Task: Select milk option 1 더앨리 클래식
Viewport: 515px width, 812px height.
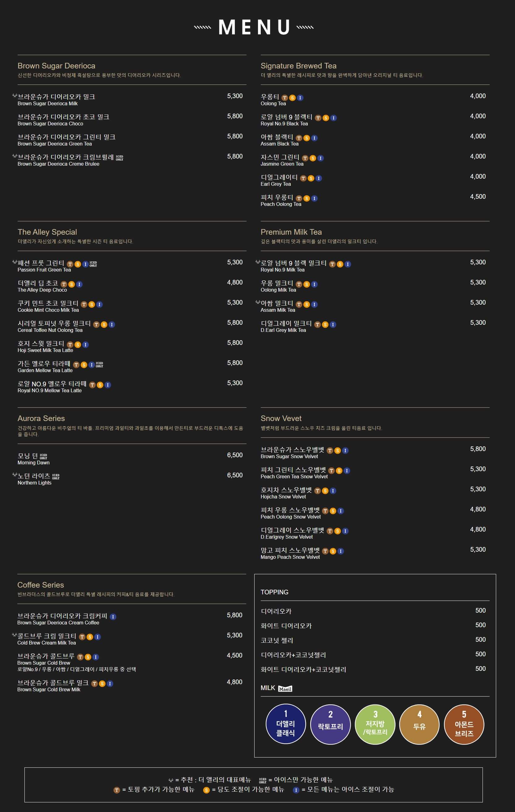Action: pos(285,724)
